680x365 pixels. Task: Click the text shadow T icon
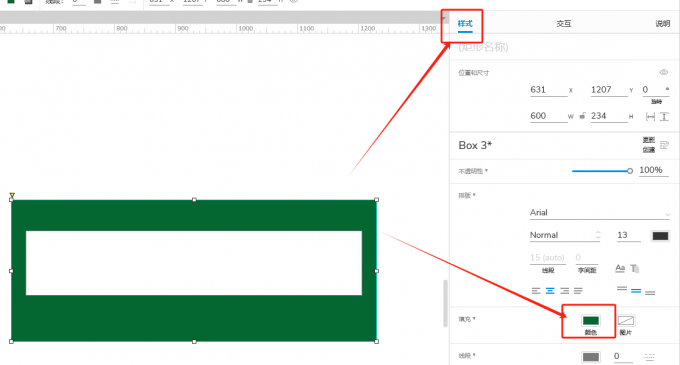point(634,268)
